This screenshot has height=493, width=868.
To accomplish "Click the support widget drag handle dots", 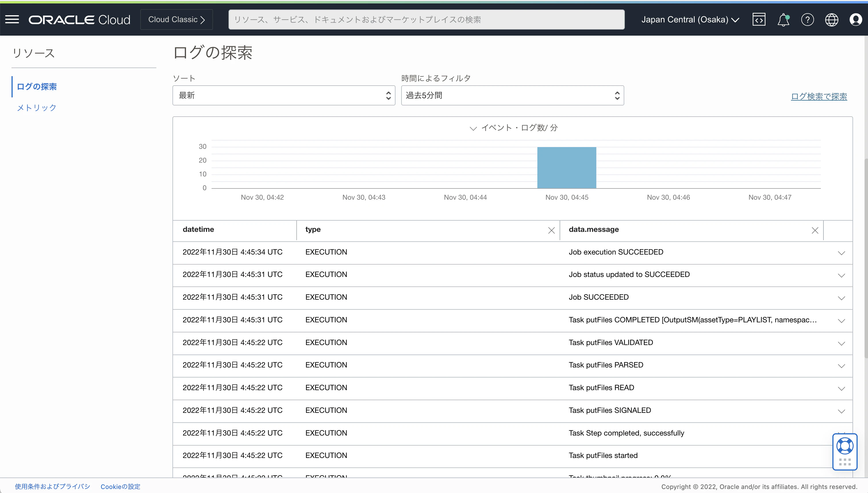I will (x=845, y=462).
